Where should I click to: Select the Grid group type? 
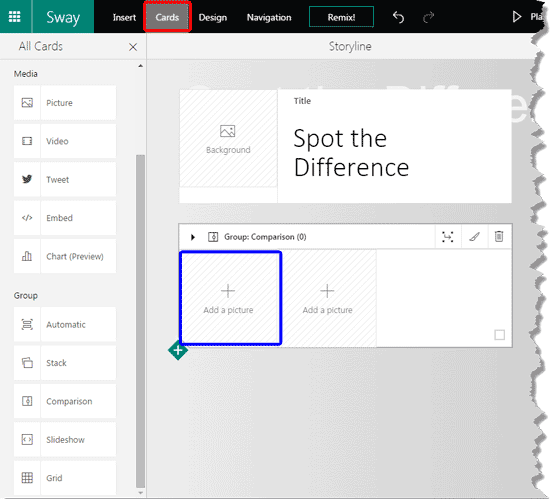[65, 478]
